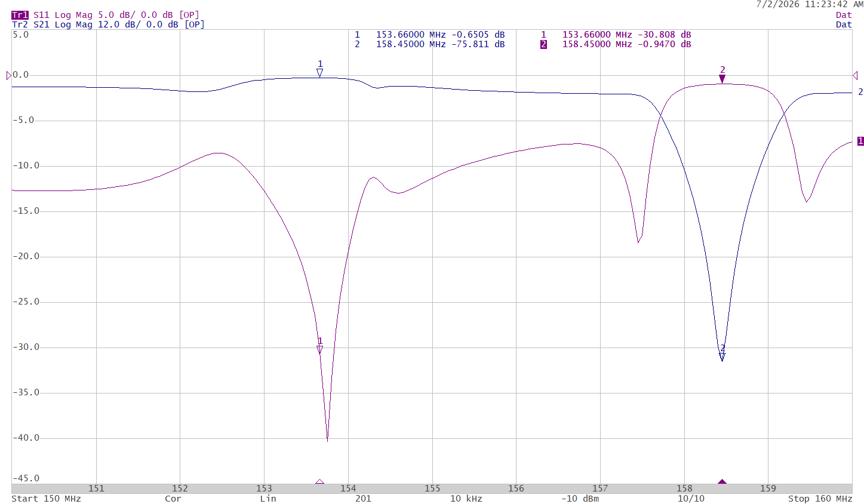
Task: Click the -10.0 y-axis scale label
Action: click(26, 166)
